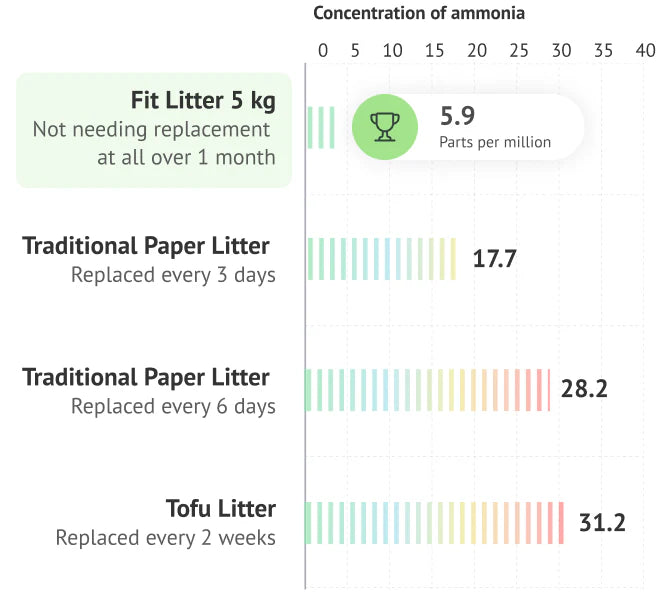Click the 17.7 paper litter bar
The width and height of the screenshot is (670, 601).
pos(382,259)
